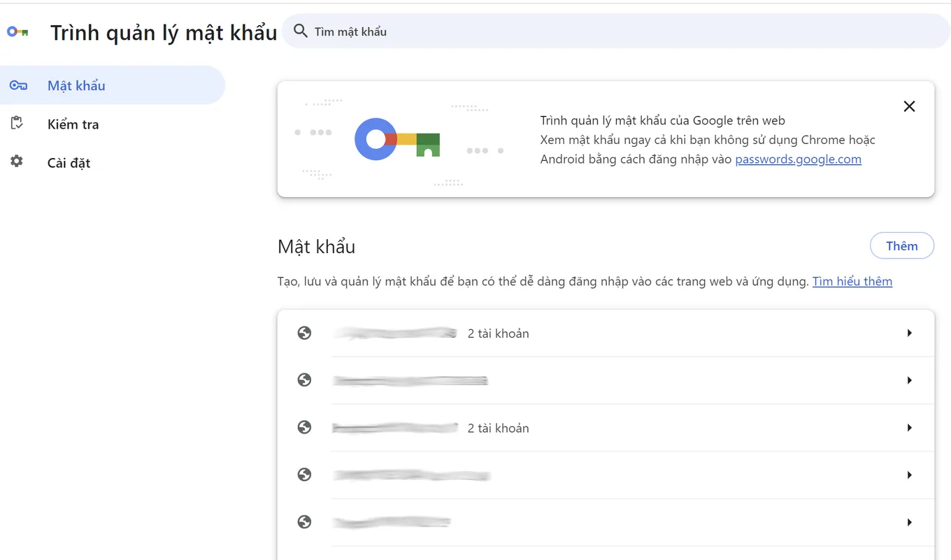Click the Google key illustration in the banner

(397, 140)
